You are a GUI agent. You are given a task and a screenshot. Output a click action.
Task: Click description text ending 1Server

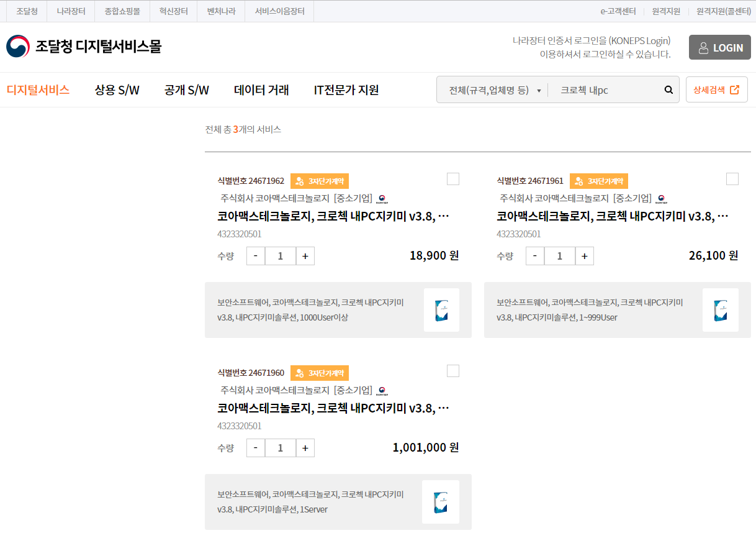pos(310,502)
